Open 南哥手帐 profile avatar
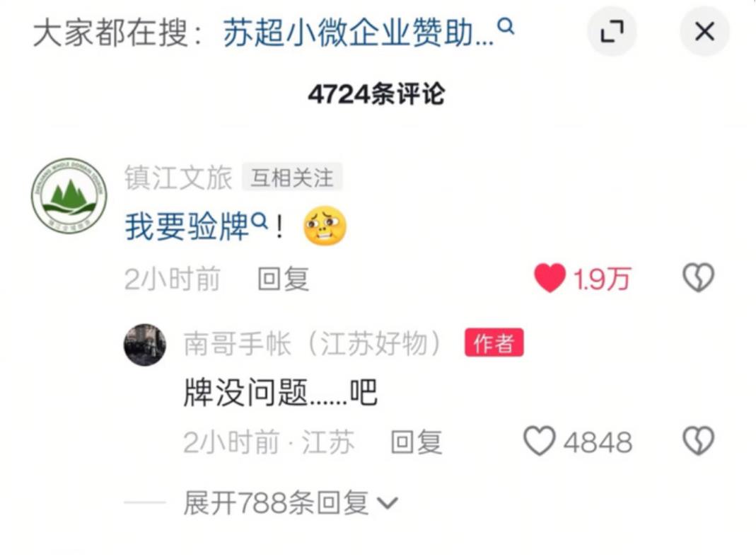The height and width of the screenshot is (559, 756). (145, 345)
